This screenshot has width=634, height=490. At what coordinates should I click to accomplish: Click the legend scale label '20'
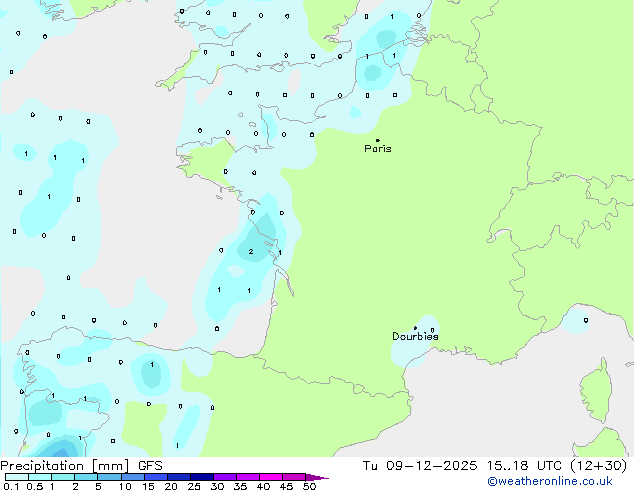pyautogui.click(x=171, y=486)
